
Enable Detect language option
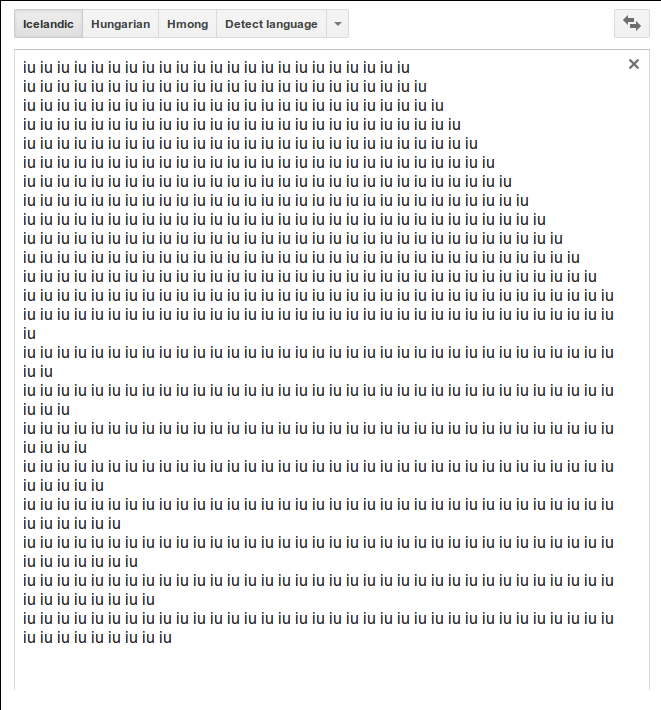click(x=271, y=24)
